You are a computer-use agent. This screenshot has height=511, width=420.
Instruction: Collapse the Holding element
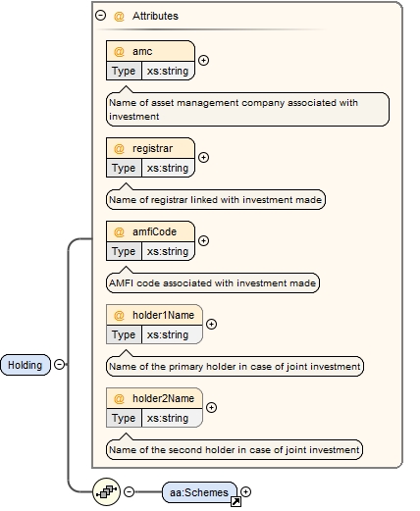coord(59,364)
